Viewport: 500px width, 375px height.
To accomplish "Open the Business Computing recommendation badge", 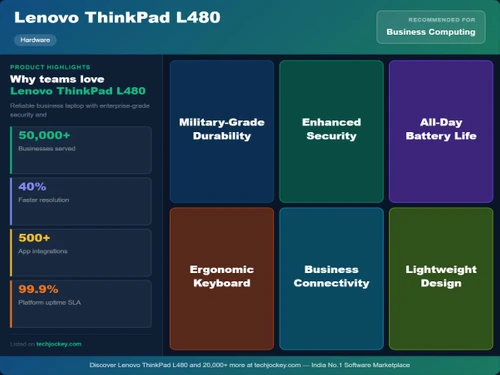I will click(431, 27).
